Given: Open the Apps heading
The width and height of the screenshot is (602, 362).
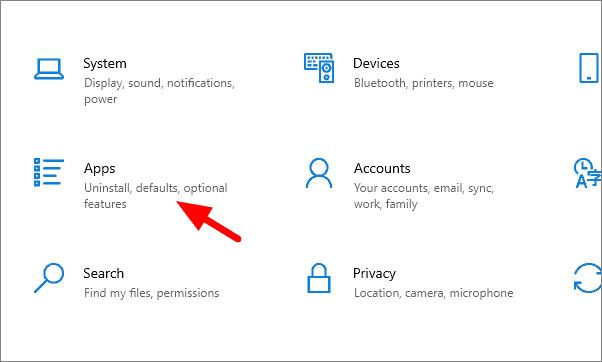Looking at the screenshot, I should click(100, 169).
